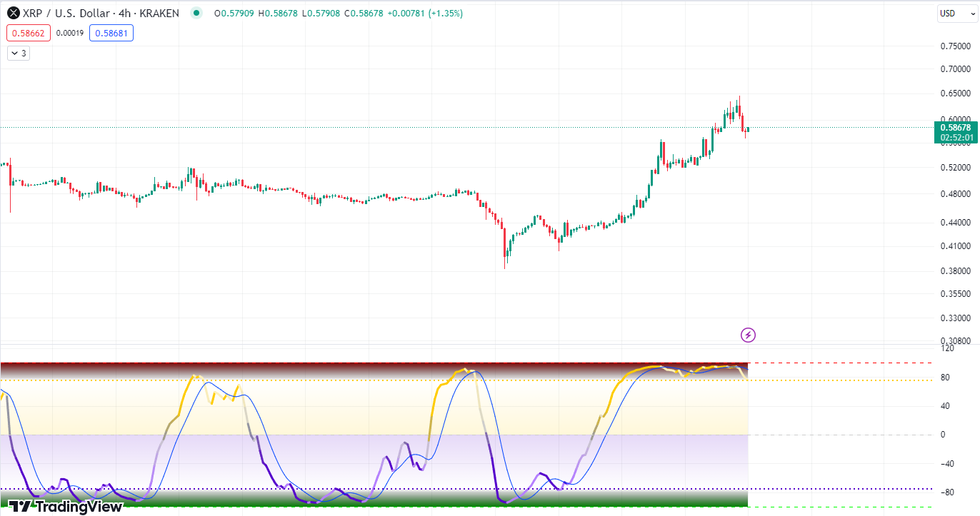Click the 0.00019 spread value
Screen dimensions: 980x516
pyautogui.click(x=70, y=33)
